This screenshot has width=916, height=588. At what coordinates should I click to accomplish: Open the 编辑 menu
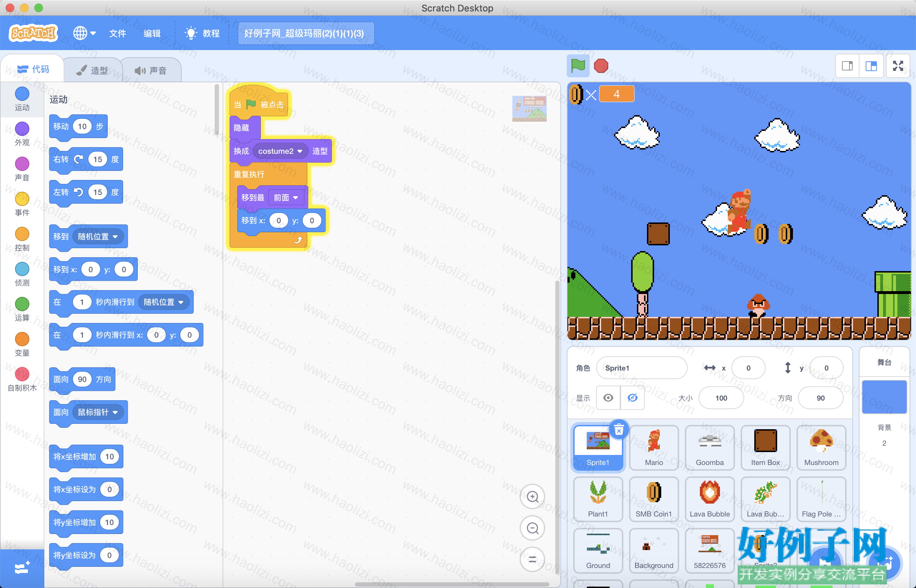pos(152,33)
